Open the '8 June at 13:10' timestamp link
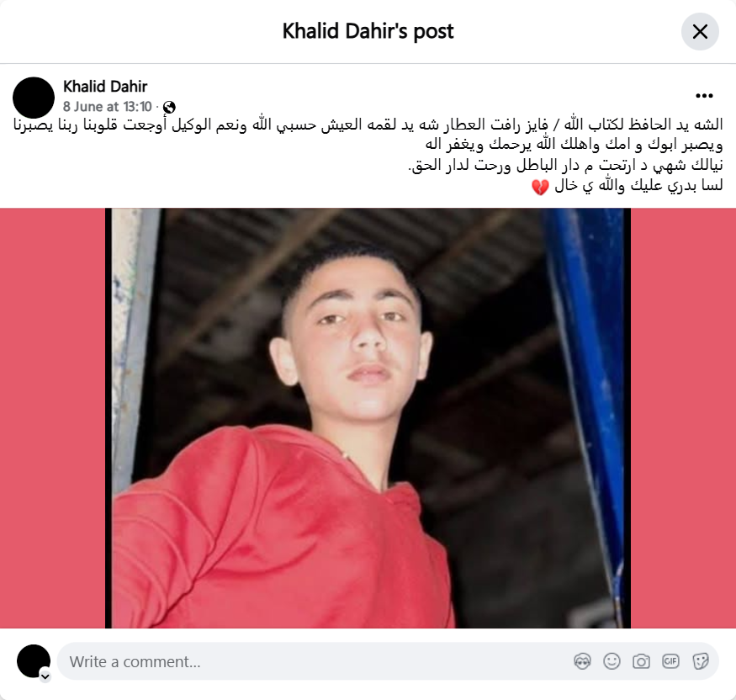The width and height of the screenshot is (736, 700). (108, 107)
